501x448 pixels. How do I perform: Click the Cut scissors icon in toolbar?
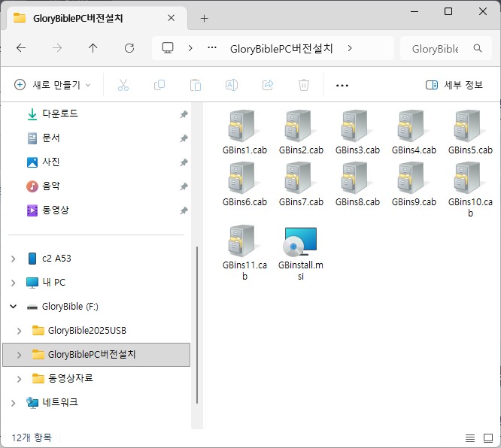pyautogui.click(x=123, y=85)
